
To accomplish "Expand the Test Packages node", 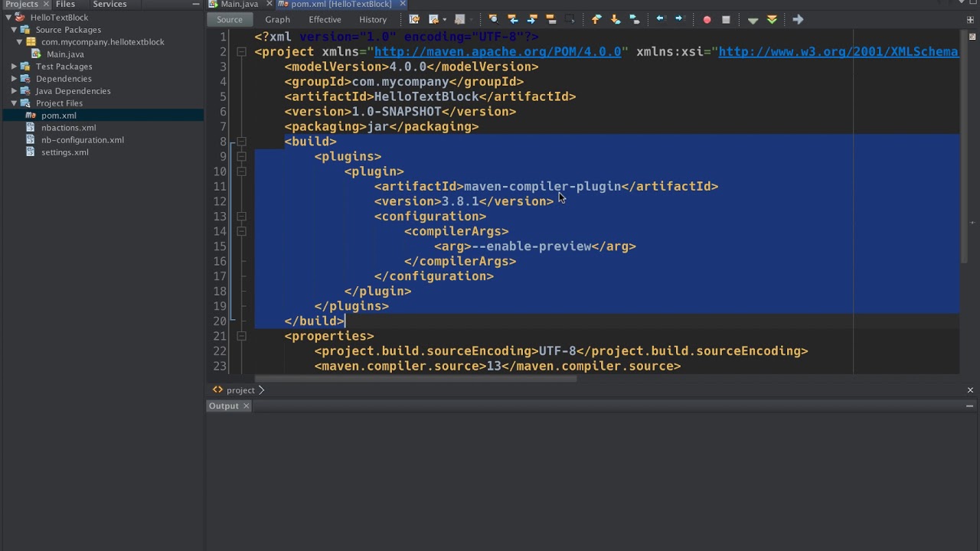I will coord(15,67).
